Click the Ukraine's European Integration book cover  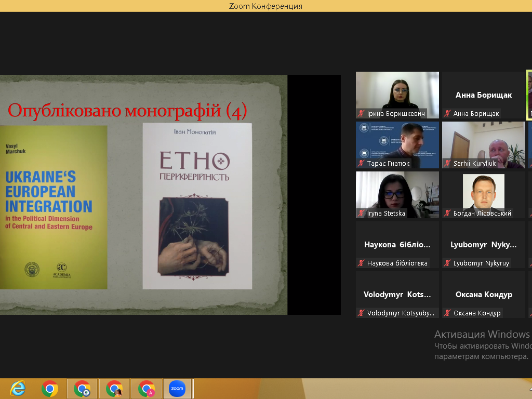tap(53, 207)
